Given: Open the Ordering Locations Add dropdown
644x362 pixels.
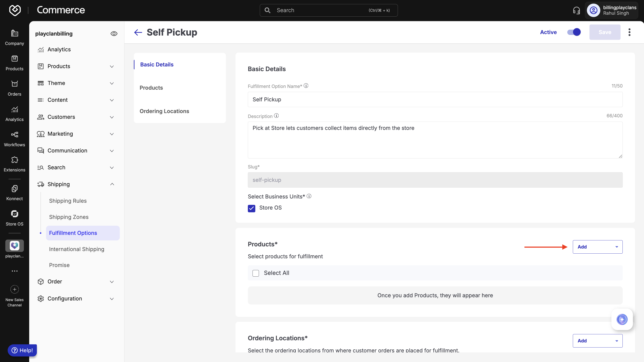Looking at the screenshot, I should (597, 341).
